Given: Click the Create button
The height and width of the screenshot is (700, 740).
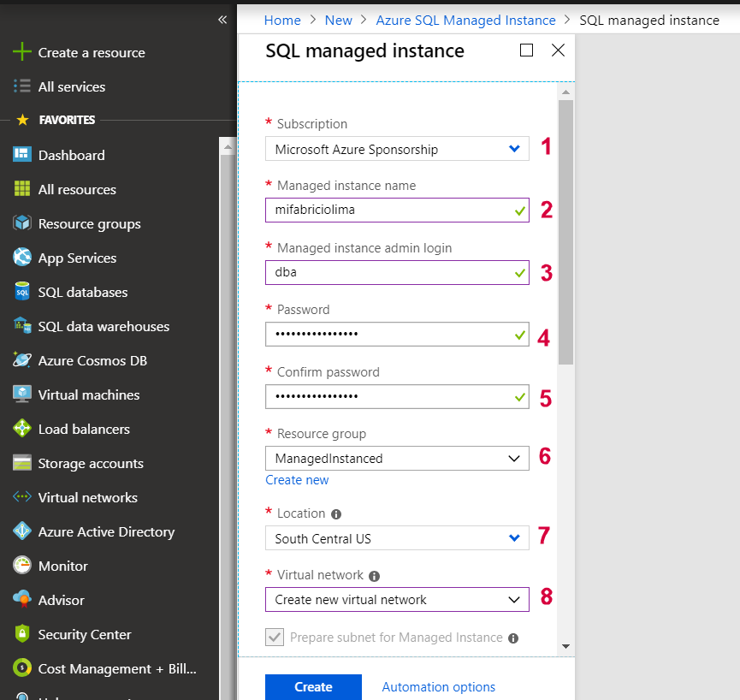Looking at the screenshot, I should pyautogui.click(x=313, y=686).
